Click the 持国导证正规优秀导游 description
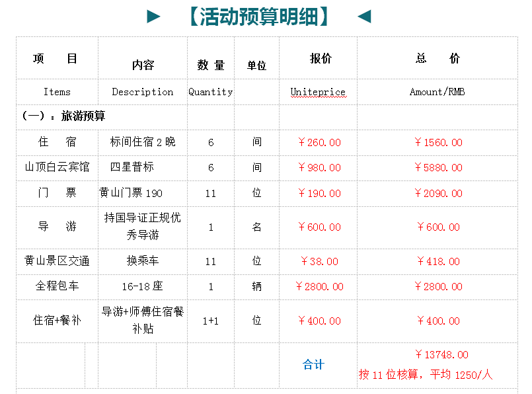Image resolution: width=532 pixels, height=394 pixels. coord(143,226)
